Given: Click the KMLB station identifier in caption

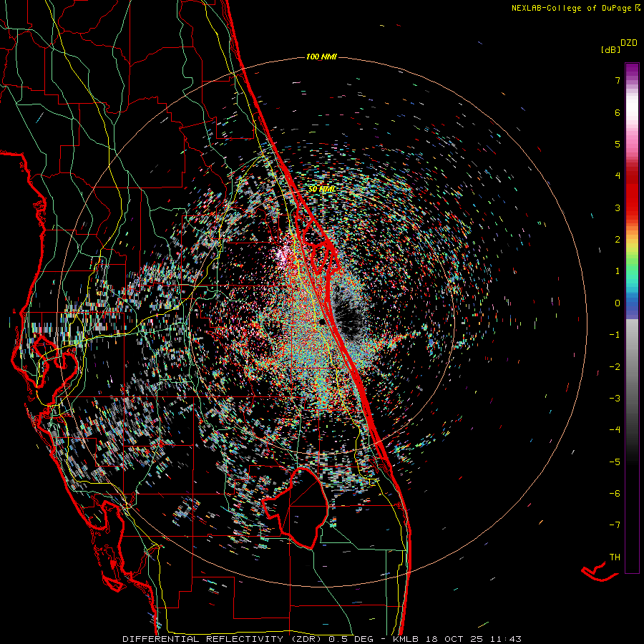Looking at the screenshot, I should [405, 639].
